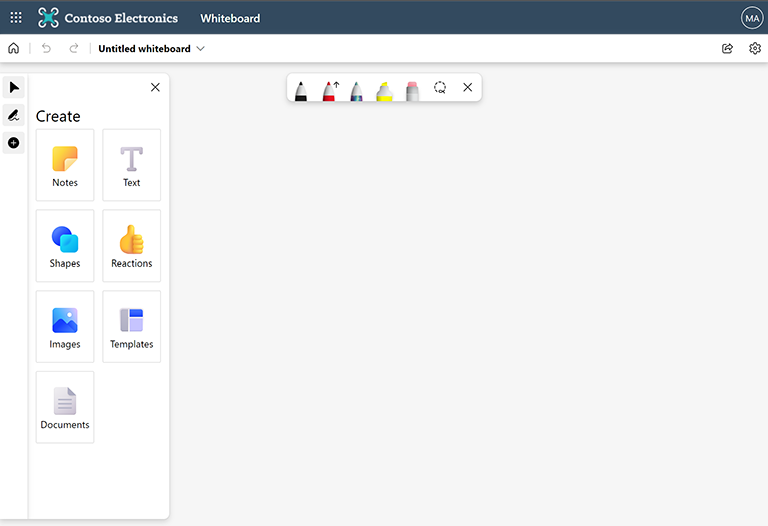
Task: Open the app launcher grid
Action: pyautogui.click(x=16, y=17)
